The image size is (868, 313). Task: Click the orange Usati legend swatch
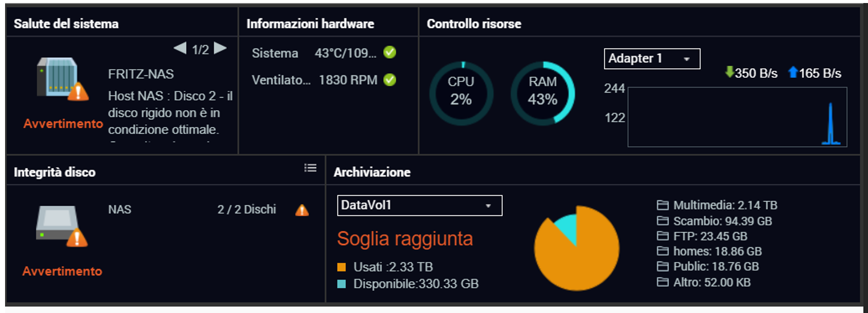point(341,267)
